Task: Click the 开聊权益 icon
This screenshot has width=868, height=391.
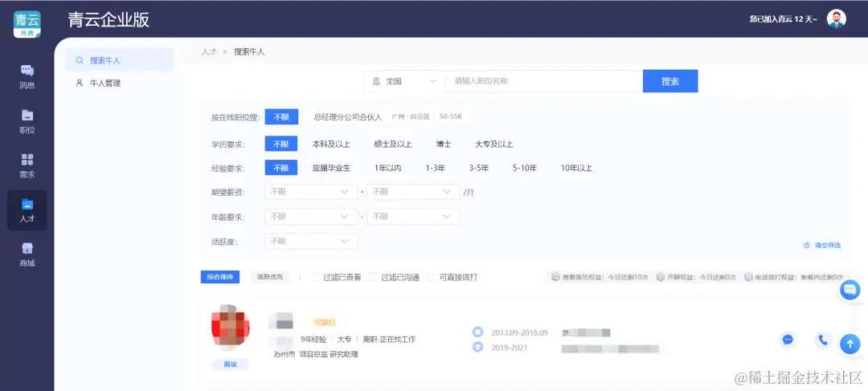Action: tap(661, 277)
